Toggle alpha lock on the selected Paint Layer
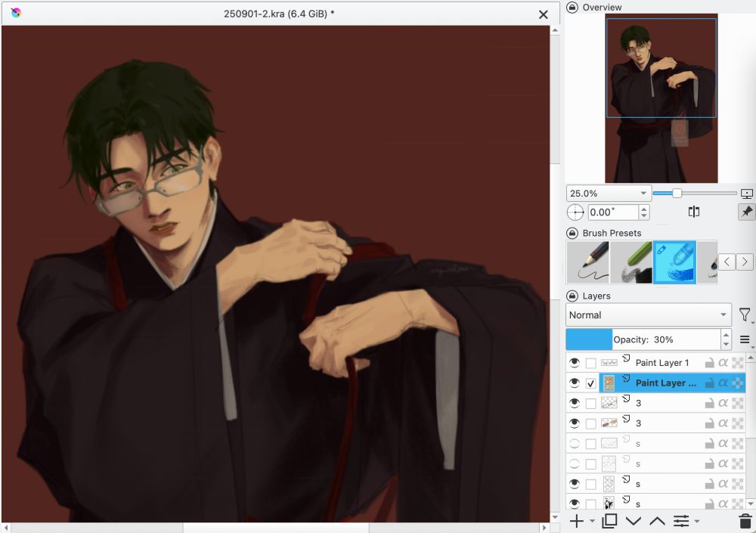 (x=723, y=383)
